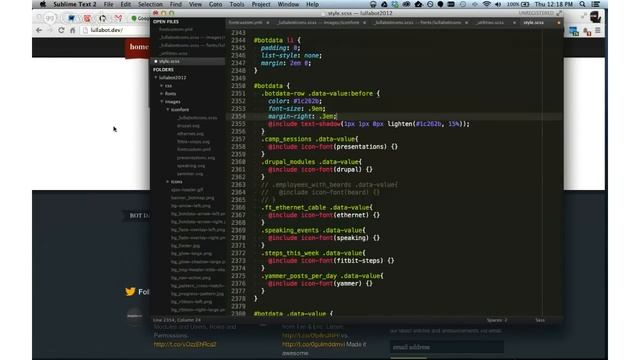The width and height of the screenshot is (640, 360).
Task: Click the Line 2354, Column 24 status text
Action: pos(177,320)
